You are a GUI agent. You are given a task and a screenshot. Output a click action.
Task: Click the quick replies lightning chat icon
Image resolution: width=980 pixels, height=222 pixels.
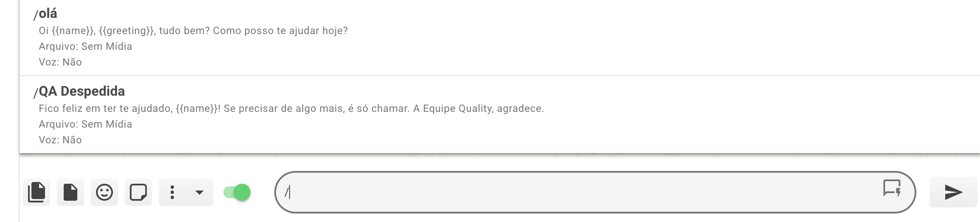892,188
